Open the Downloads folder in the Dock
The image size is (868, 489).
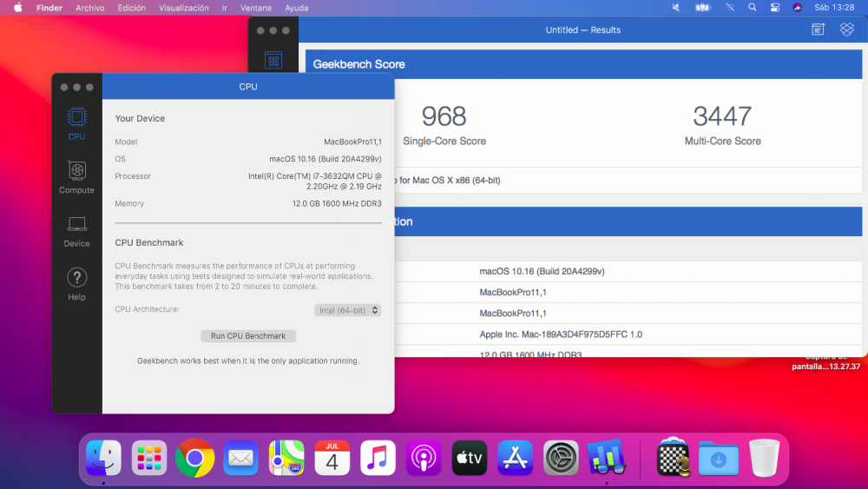click(x=719, y=459)
